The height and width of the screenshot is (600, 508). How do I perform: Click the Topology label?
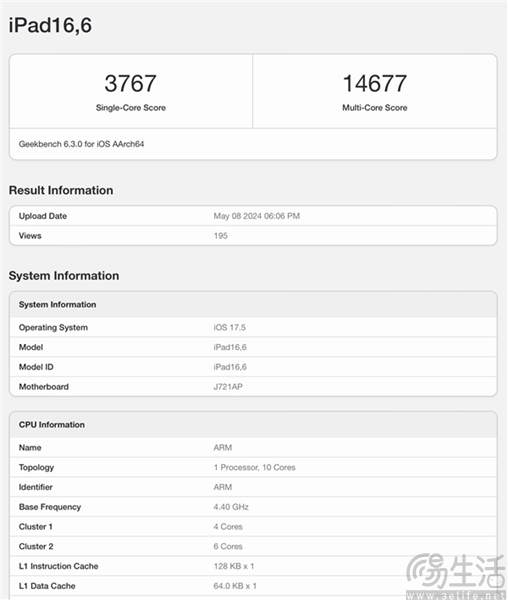point(36,468)
